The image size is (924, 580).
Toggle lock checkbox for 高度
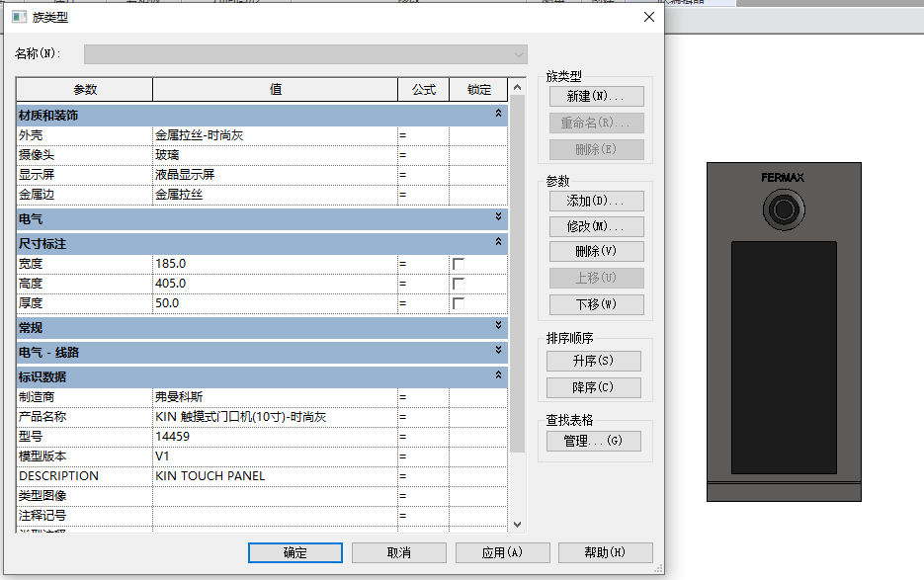458,284
